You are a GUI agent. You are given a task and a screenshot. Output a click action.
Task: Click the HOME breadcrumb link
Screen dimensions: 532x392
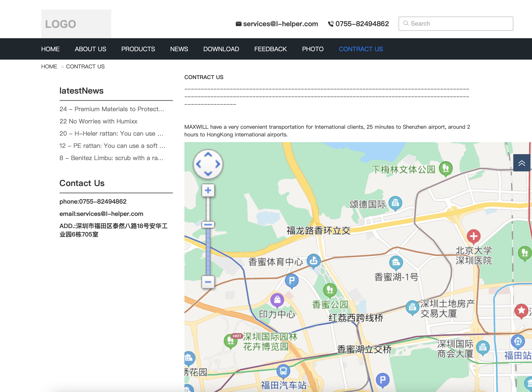(x=49, y=66)
